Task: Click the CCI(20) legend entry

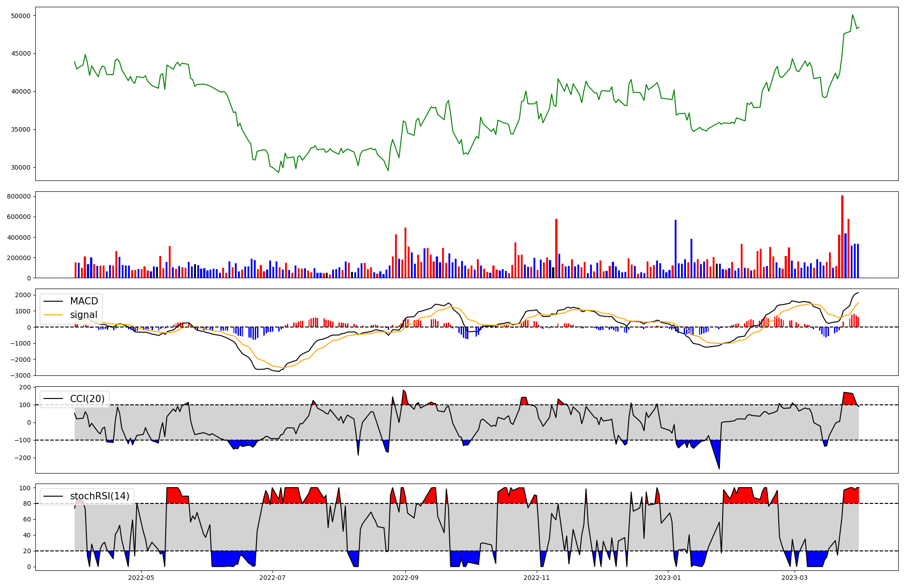Action: click(87, 399)
